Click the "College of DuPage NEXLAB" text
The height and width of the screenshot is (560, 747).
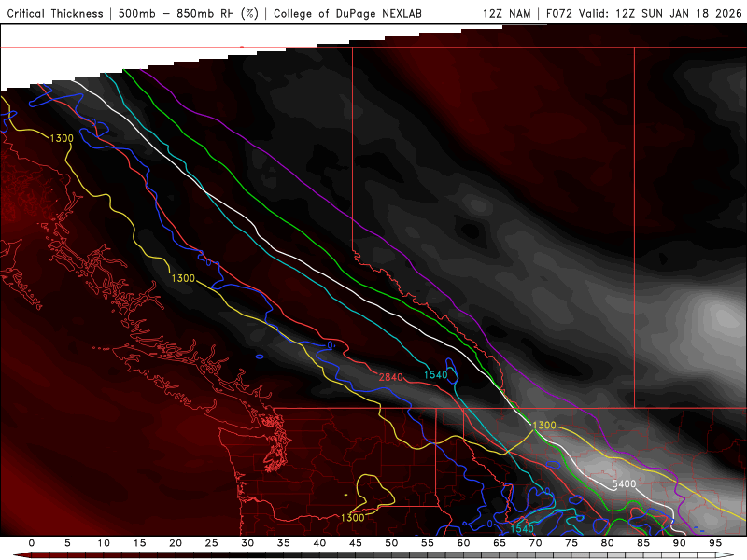click(x=347, y=13)
